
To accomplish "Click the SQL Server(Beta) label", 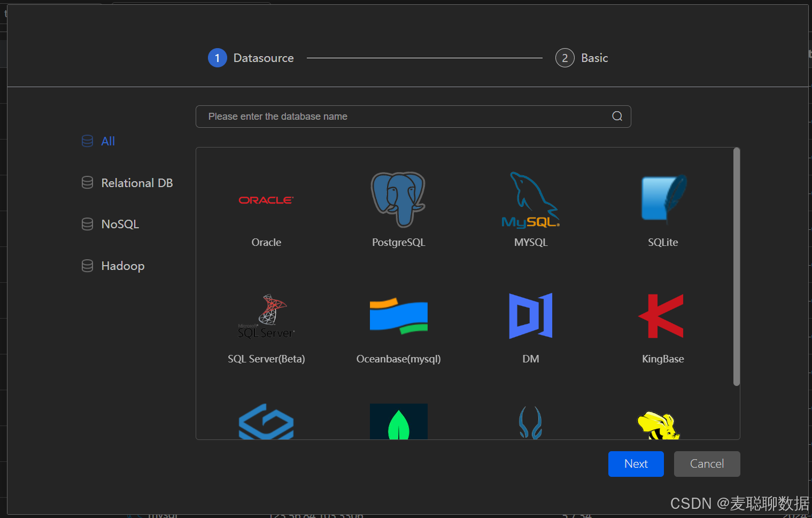I will tap(266, 359).
